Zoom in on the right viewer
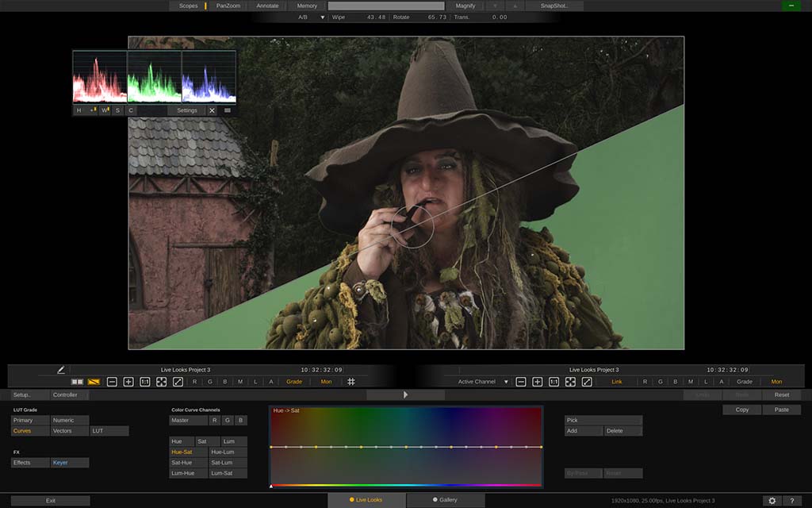The width and height of the screenshot is (812, 508). [537, 382]
